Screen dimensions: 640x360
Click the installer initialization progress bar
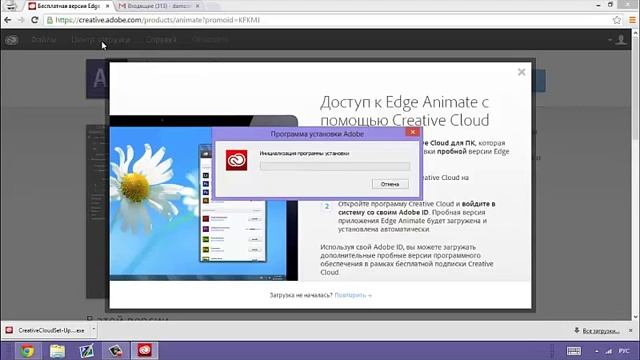pyautogui.click(x=335, y=166)
